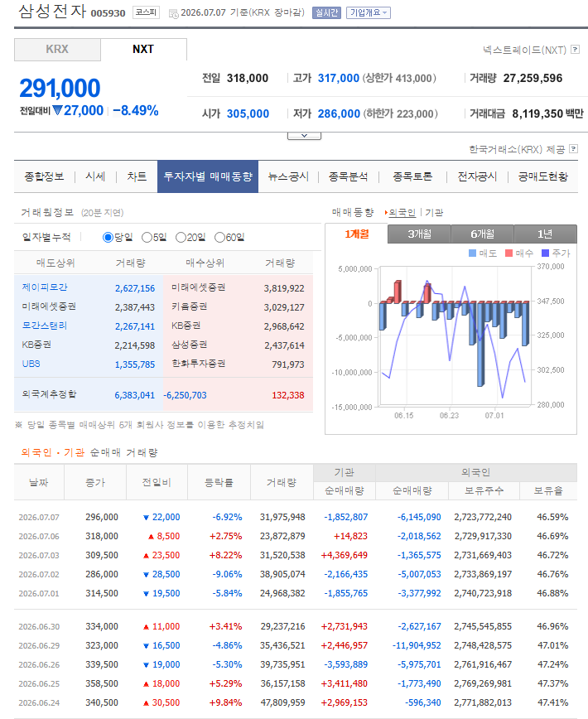Open the 기업개요 dropdown
Viewport: 588px width, 719px height.
click(369, 13)
